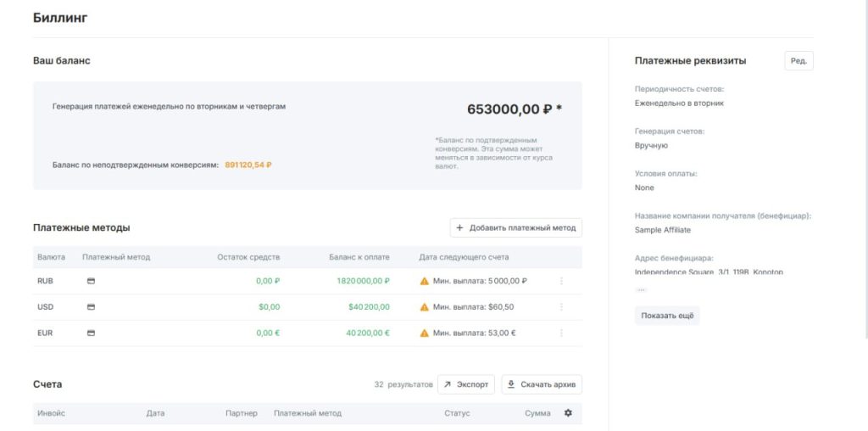
Task: Click the Биллинг page heading
Action: tap(60, 18)
